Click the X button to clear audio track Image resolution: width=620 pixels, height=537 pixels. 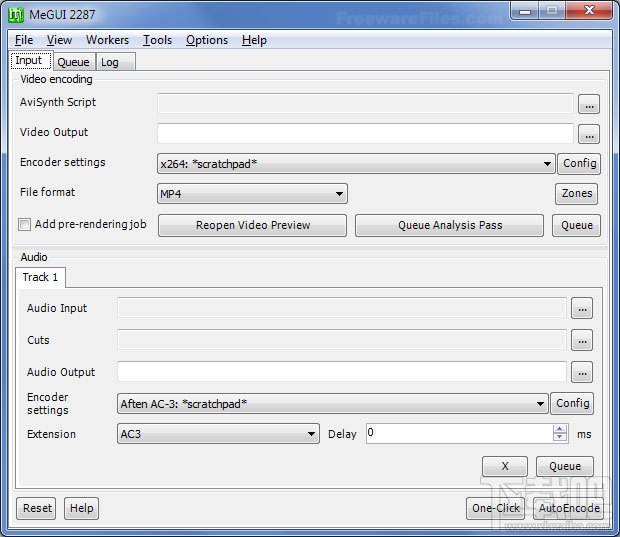point(505,466)
